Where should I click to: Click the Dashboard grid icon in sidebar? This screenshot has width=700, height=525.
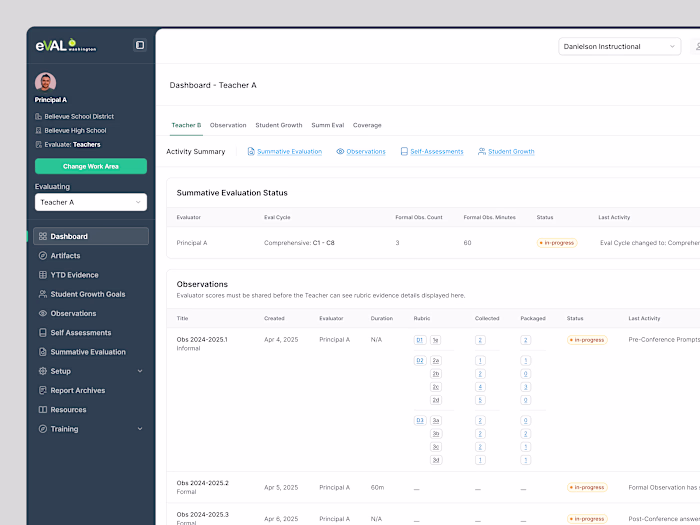43,236
